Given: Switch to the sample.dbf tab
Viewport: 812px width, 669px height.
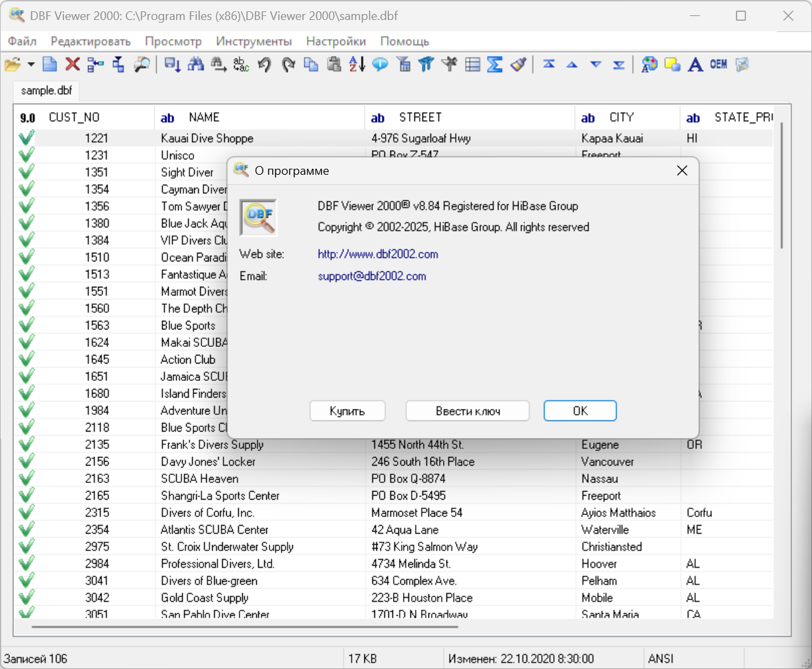Looking at the screenshot, I should (x=46, y=91).
